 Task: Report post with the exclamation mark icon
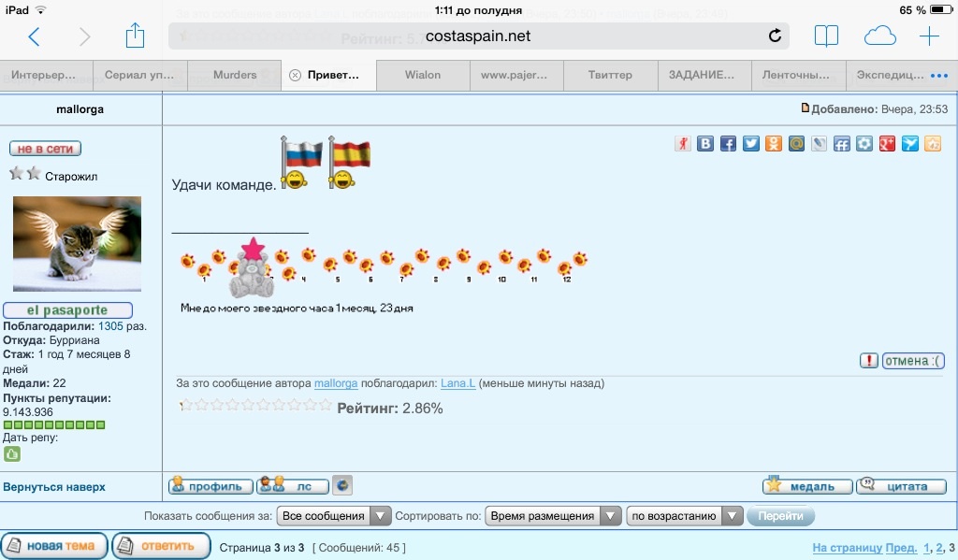tap(869, 361)
